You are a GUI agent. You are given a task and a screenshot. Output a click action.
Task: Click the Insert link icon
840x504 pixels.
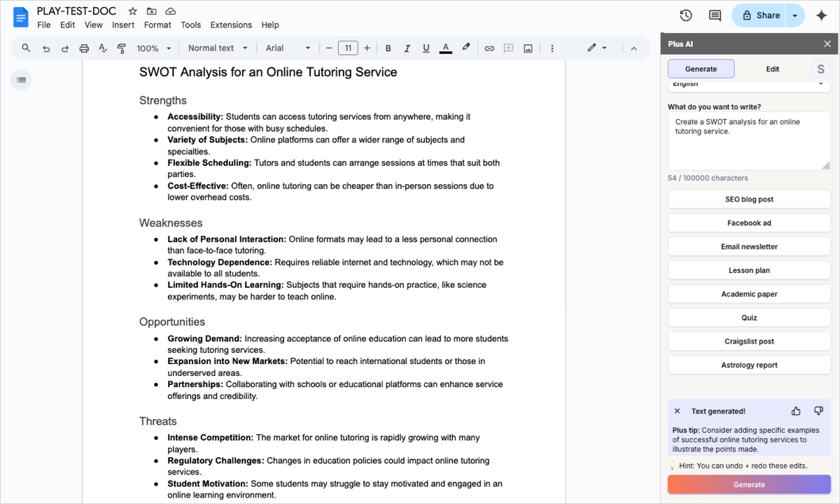(x=489, y=48)
